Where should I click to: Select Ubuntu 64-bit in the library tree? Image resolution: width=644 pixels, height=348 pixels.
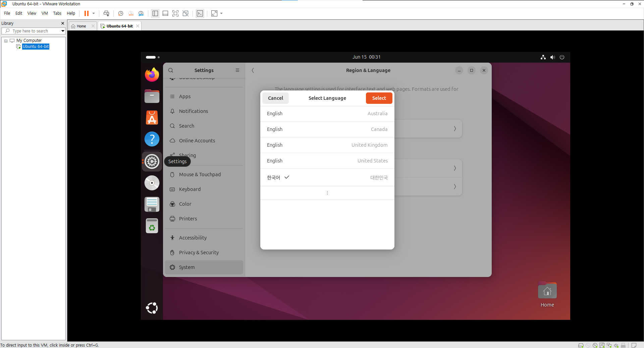(36, 47)
